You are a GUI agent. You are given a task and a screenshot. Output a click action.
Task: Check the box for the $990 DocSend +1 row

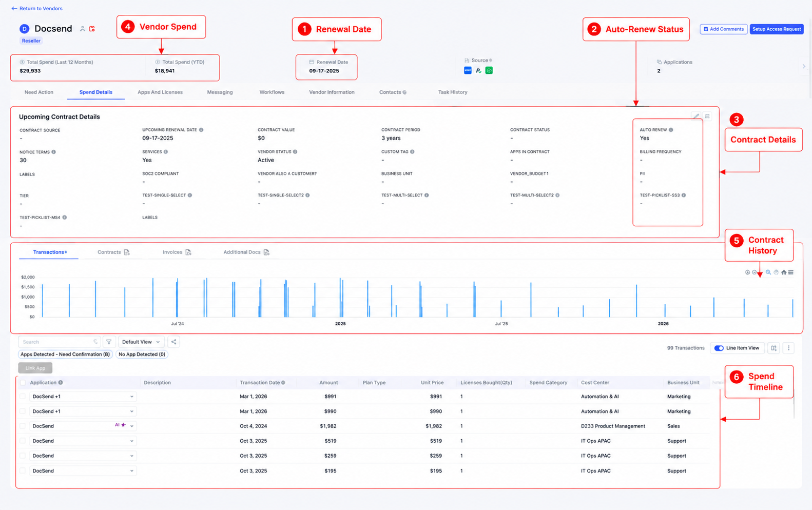click(23, 411)
